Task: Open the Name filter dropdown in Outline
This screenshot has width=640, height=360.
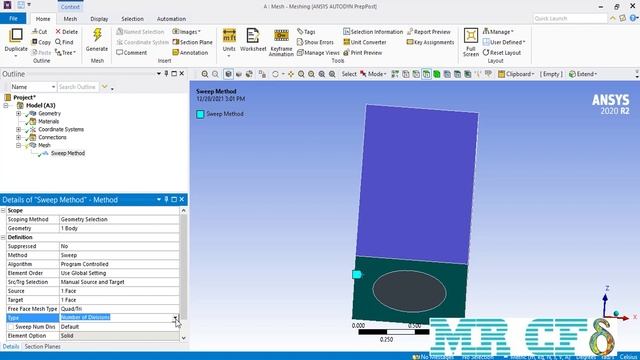Action: 53,87
